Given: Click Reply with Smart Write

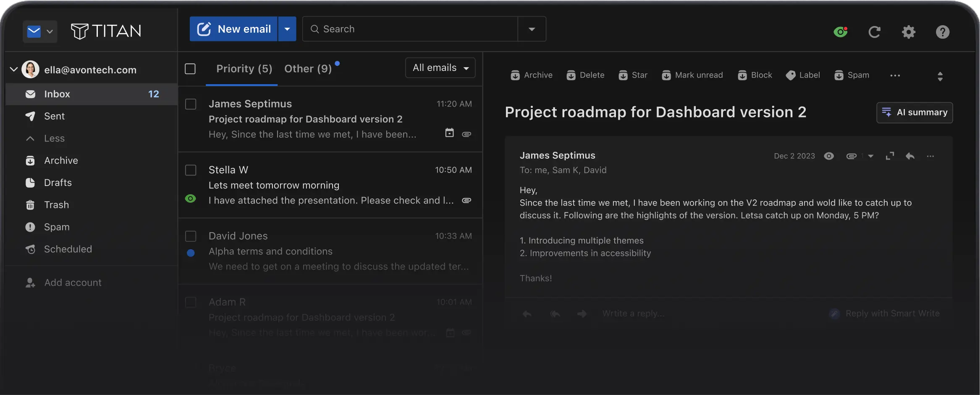Looking at the screenshot, I should point(885,314).
